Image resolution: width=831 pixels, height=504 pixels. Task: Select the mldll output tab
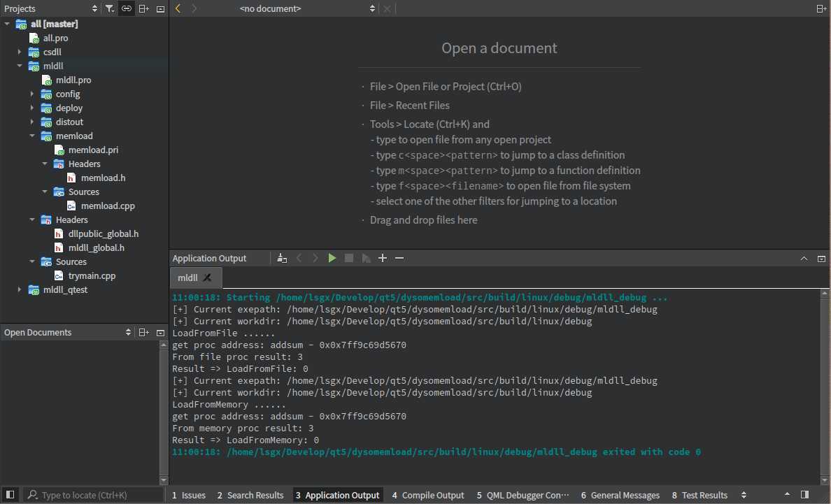[x=187, y=278]
